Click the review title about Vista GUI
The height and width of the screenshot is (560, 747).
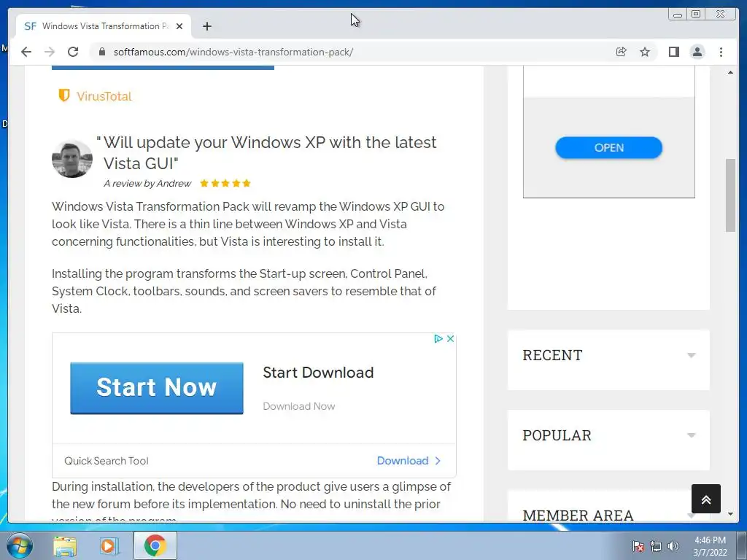[266, 152]
